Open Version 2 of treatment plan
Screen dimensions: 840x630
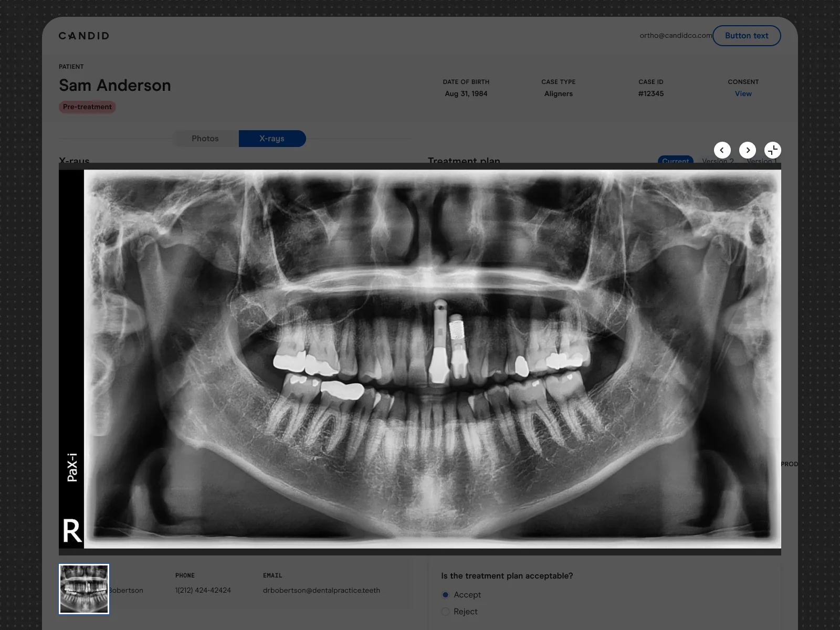coord(718,160)
